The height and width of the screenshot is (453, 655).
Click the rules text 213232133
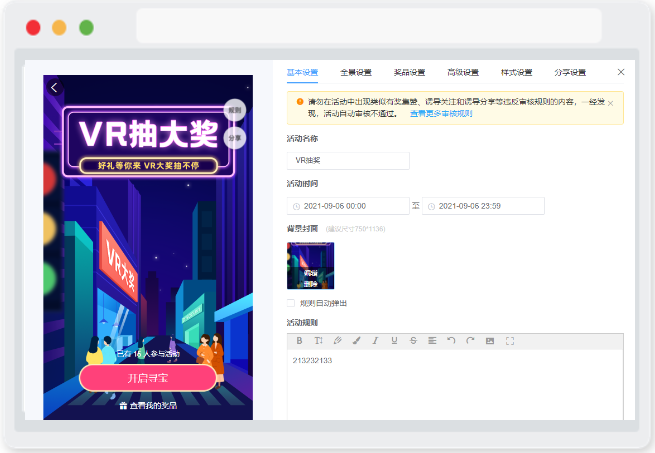(312, 360)
